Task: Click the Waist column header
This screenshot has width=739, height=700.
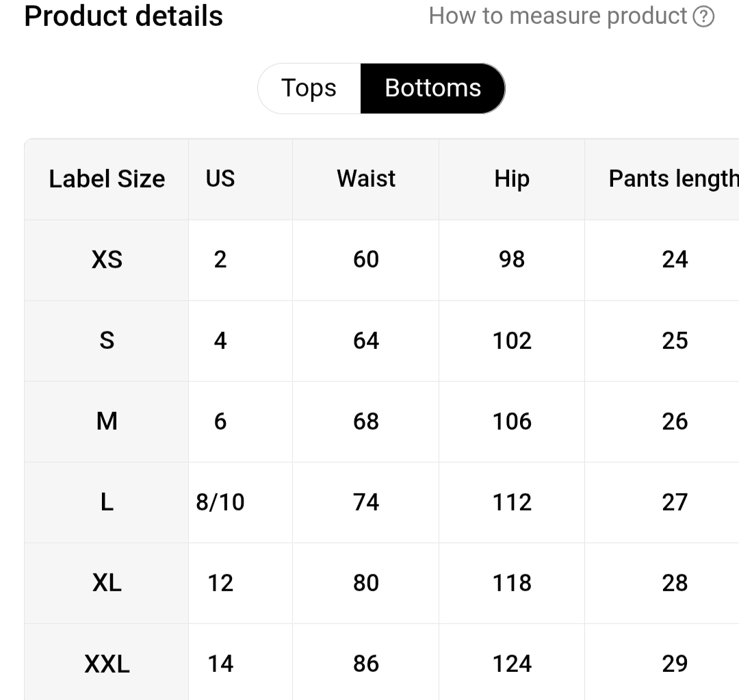Action: (x=366, y=179)
